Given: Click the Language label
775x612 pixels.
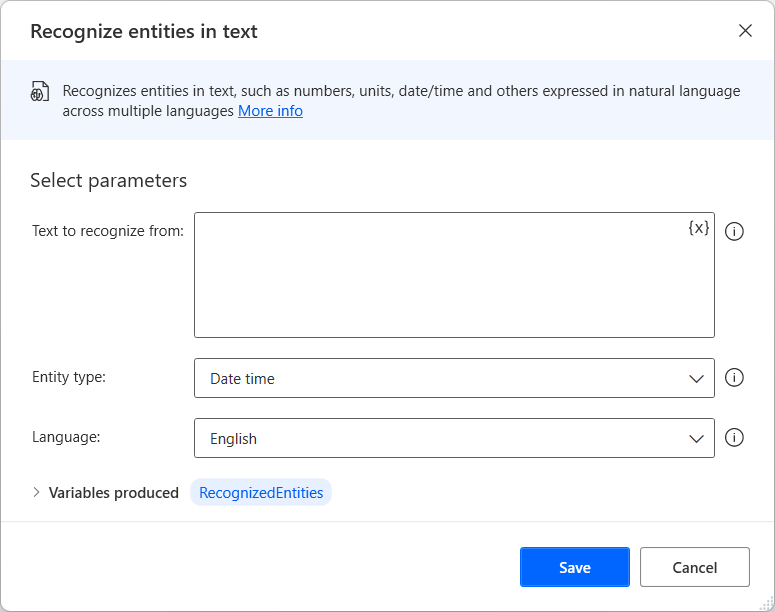Looking at the screenshot, I should pyautogui.click(x=66, y=437).
